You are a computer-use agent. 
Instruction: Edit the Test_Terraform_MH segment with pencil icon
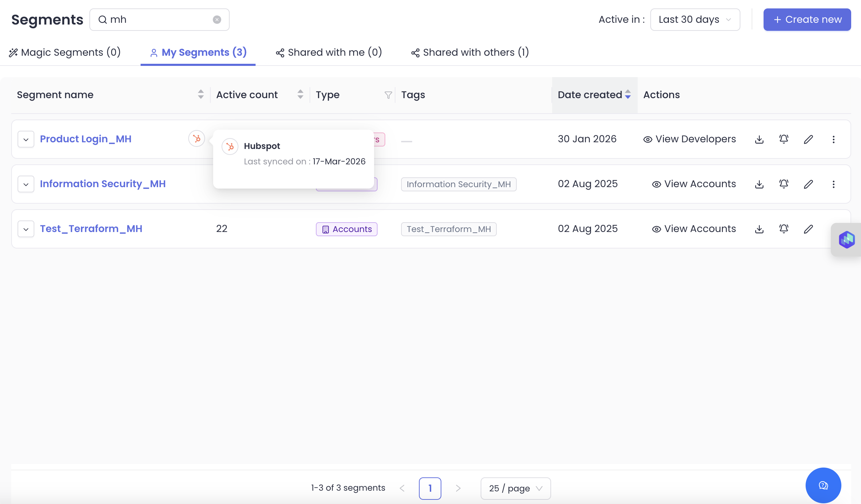coord(808,229)
